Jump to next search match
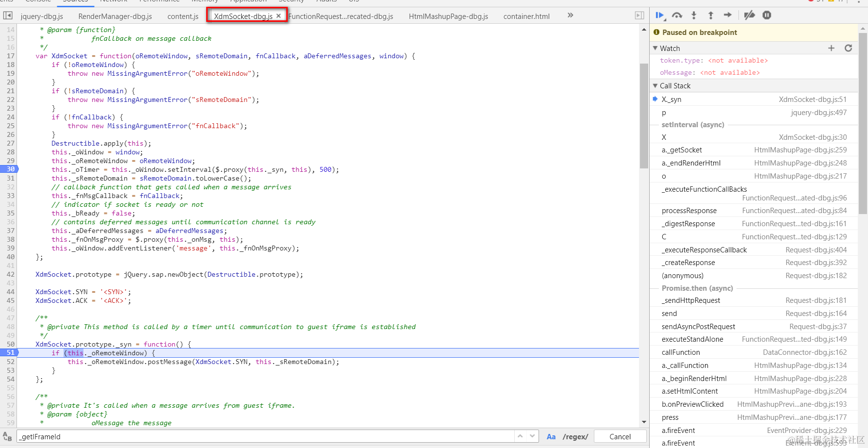 click(532, 436)
